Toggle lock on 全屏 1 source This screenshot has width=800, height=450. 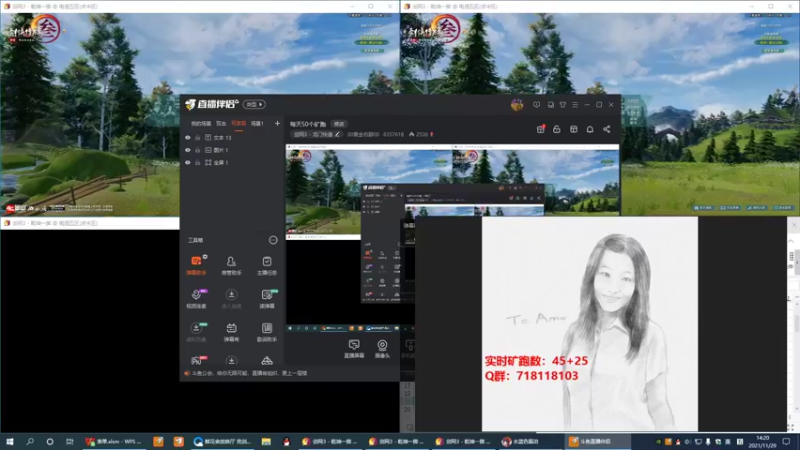pyautogui.click(x=198, y=162)
